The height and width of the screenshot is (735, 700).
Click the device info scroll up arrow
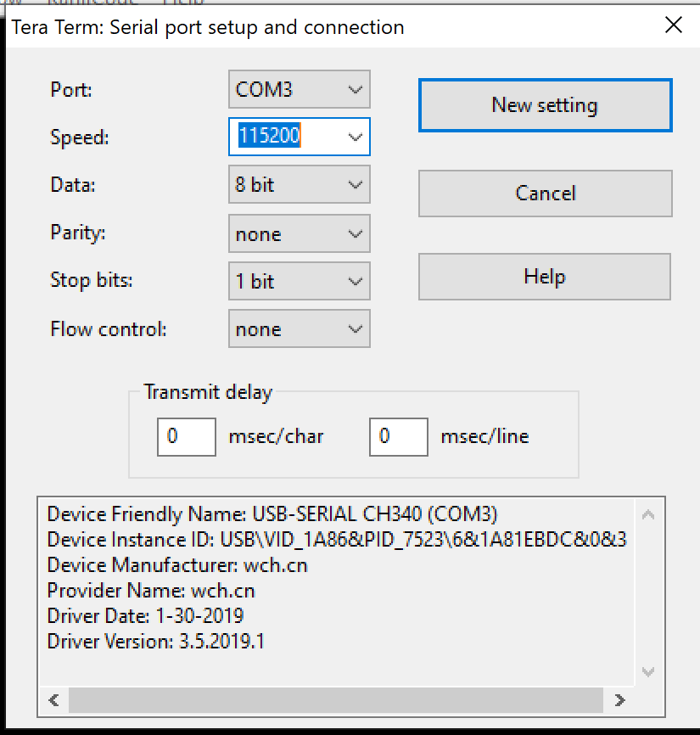648,515
